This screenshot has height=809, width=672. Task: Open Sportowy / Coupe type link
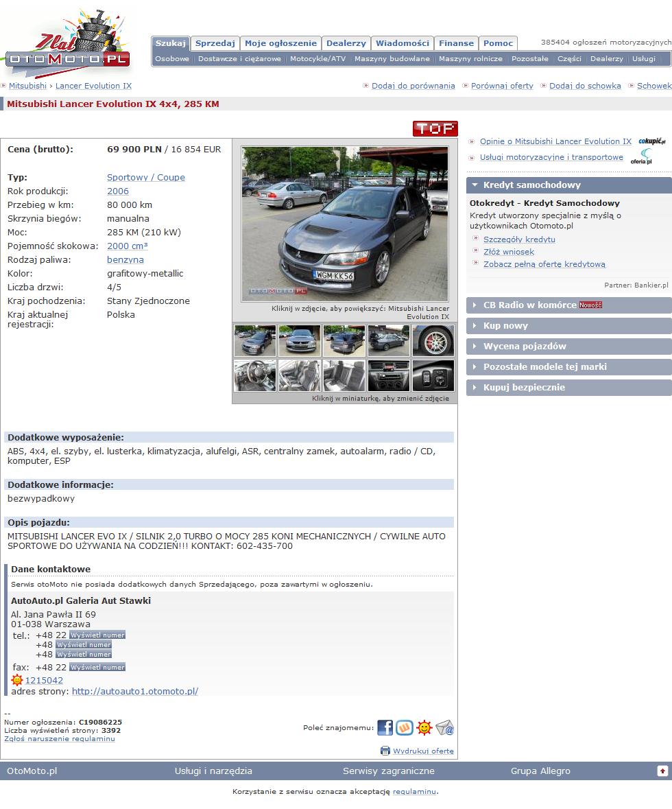[146, 178]
